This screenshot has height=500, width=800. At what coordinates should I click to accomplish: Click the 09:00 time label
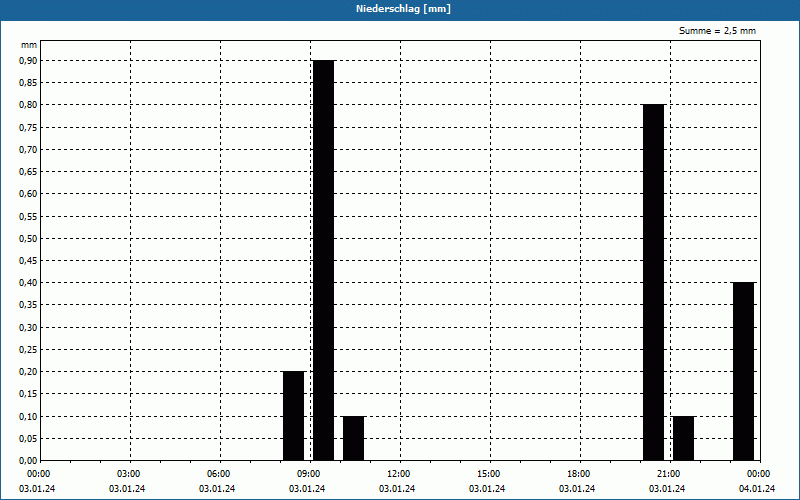pos(310,474)
